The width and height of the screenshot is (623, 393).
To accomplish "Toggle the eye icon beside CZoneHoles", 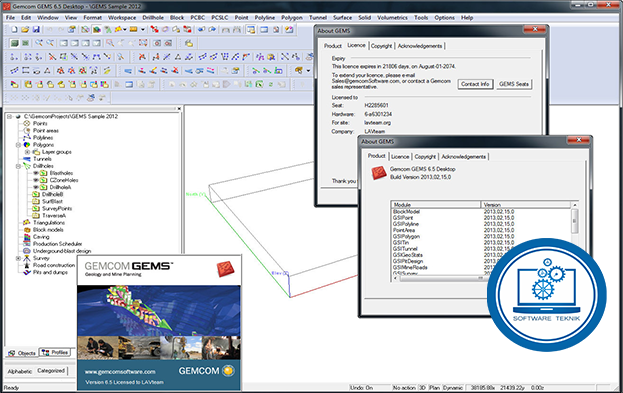I will 36,180.
